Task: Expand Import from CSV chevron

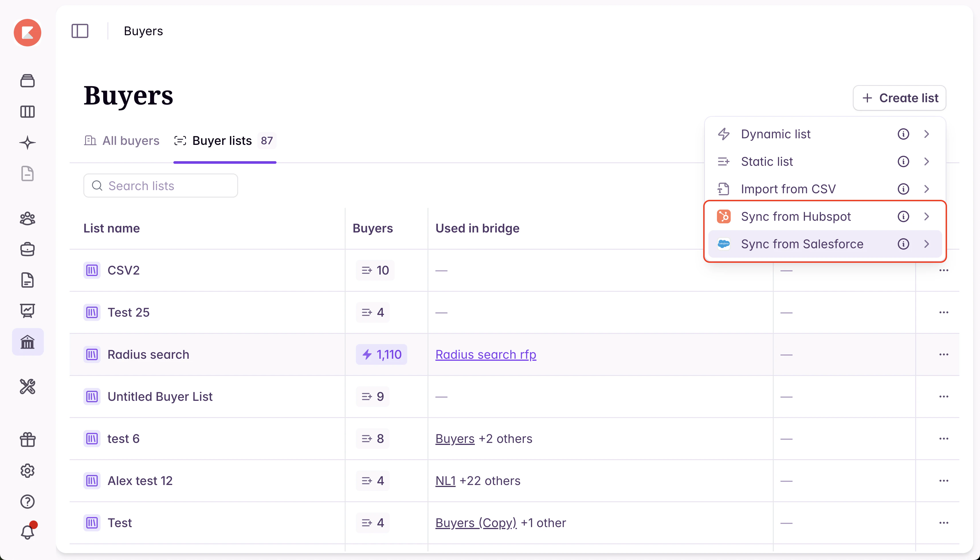Action: pyautogui.click(x=926, y=189)
